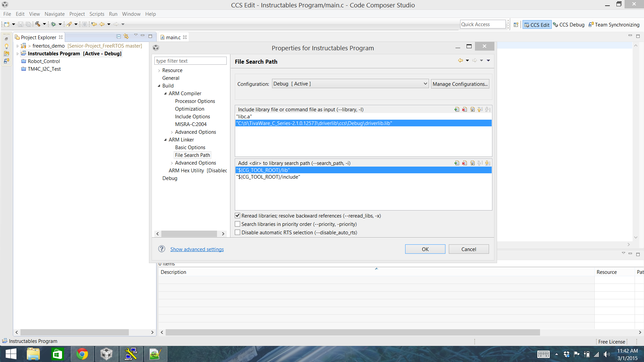This screenshot has width=644, height=362.
Task: Click the move entry up icon in library section
Action: (479, 109)
